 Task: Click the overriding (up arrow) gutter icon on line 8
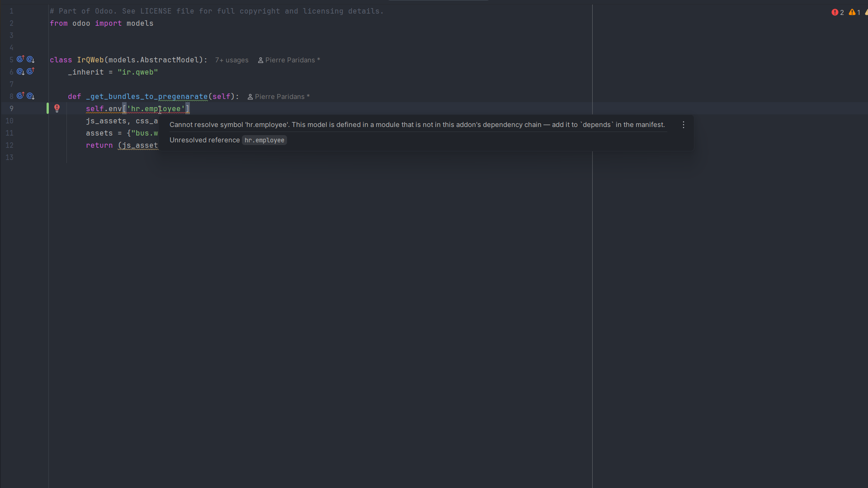(x=20, y=96)
